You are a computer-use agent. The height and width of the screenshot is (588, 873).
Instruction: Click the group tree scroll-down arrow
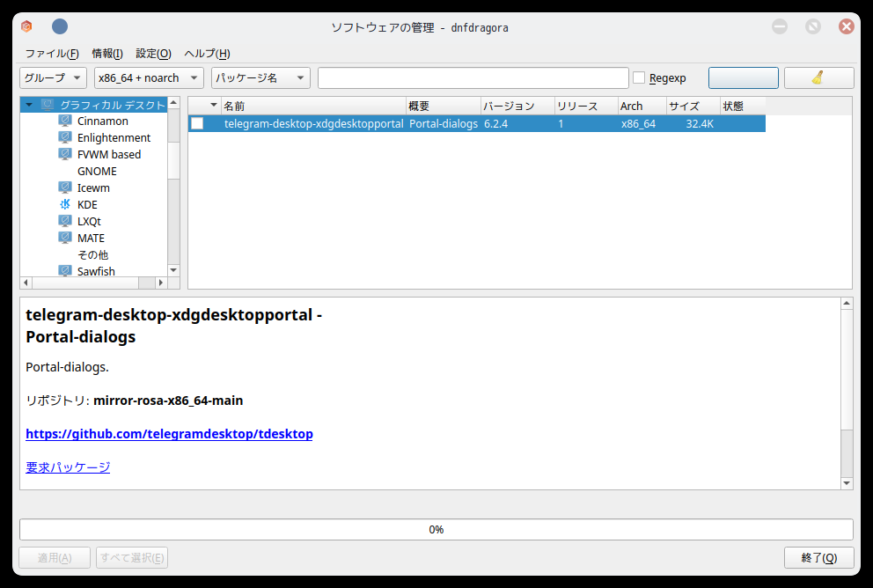click(173, 270)
